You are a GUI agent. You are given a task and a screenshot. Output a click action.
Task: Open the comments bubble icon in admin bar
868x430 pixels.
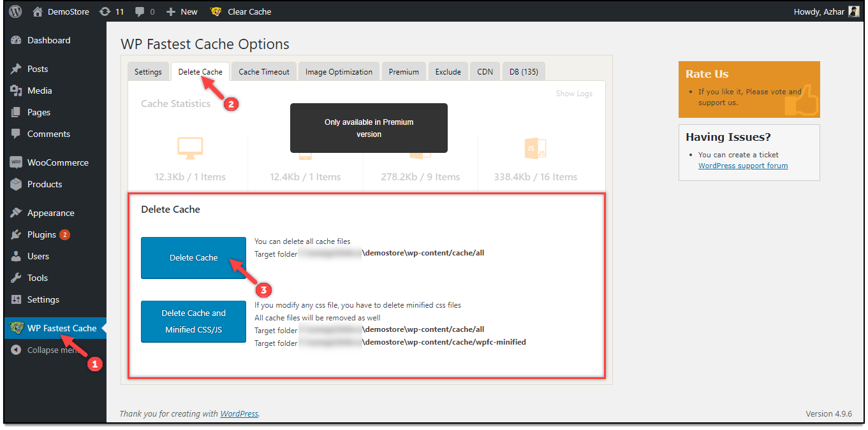139,12
